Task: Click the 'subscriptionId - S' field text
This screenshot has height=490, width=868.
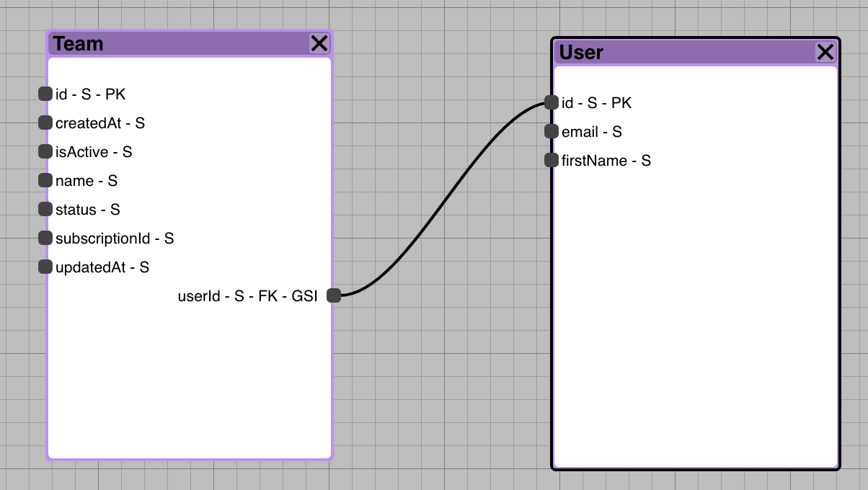Action: click(x=115, y=239)
